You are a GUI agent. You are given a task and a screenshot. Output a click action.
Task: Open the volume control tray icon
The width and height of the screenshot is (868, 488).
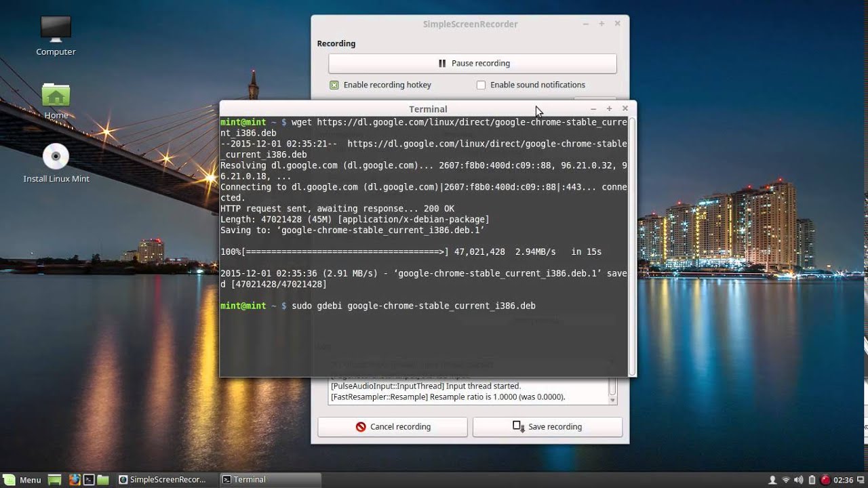pos(799,480)
